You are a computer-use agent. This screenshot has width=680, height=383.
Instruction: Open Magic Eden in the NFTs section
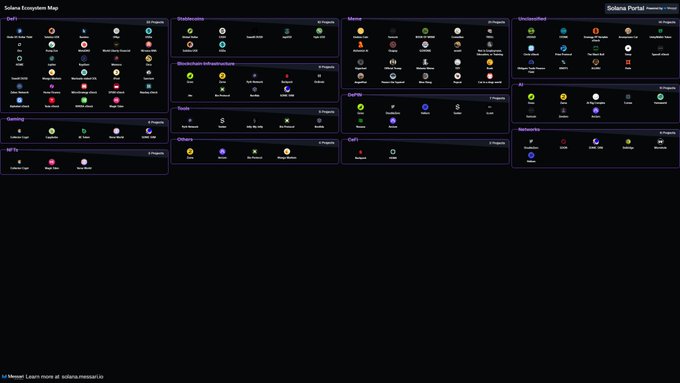[x=52, y=162]
